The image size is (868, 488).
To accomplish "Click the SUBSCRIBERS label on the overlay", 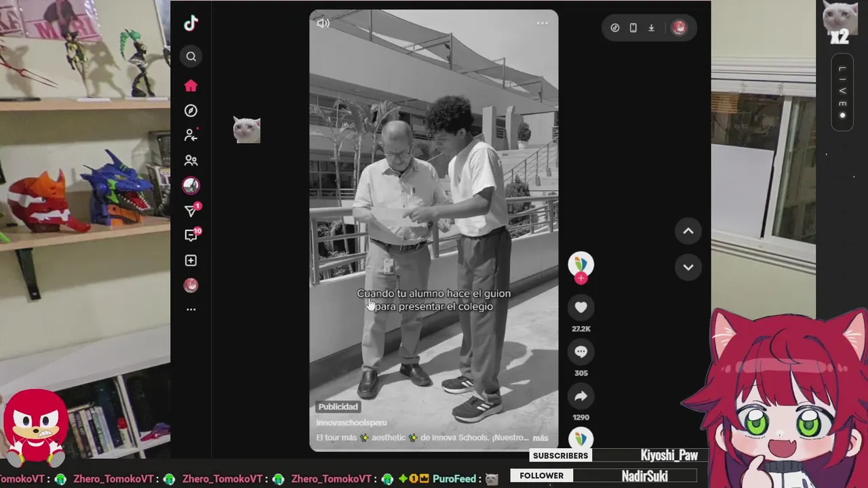I will pyautogui.click(x=560, y=455).
